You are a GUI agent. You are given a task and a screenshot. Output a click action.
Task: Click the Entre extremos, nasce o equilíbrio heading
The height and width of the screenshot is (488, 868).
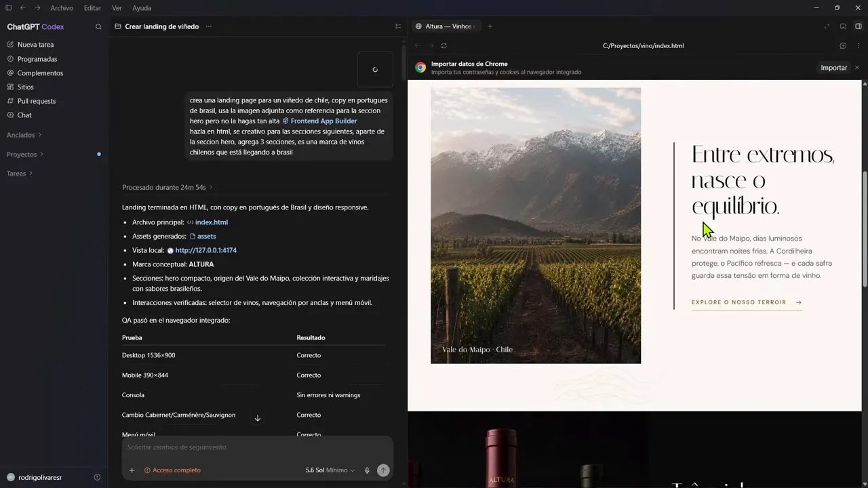[763, 180]
